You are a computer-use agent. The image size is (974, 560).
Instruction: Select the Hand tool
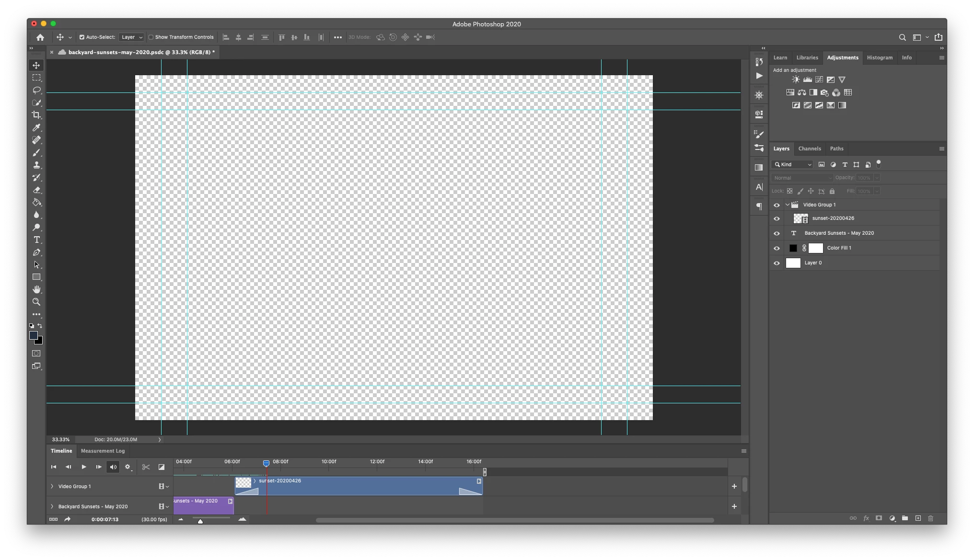coord(36,289)
